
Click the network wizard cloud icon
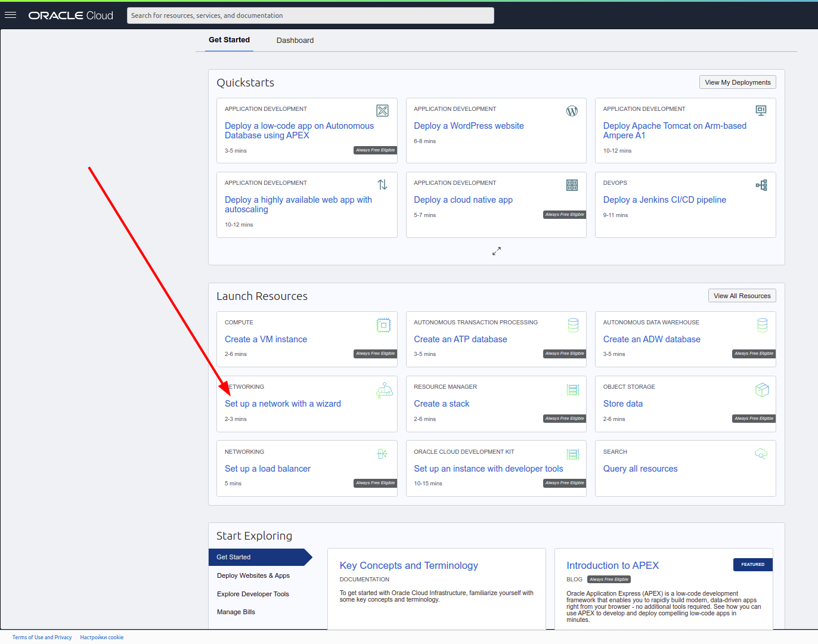384,390
